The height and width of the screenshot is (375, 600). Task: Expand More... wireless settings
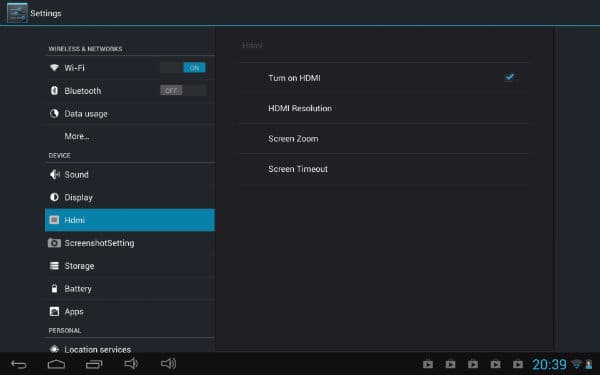coord(130,136)
